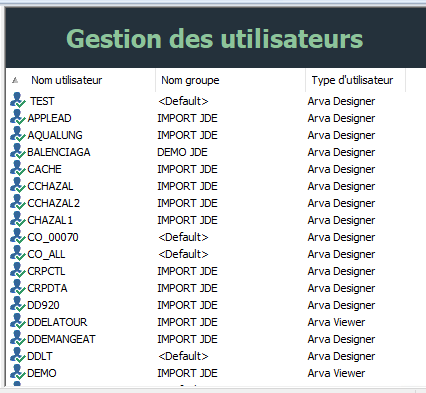Image resolution: width=426 pixels, height=393 pixels.
Task: Click Arva Designer type in CRPDTA row
Action: point(341,288)
